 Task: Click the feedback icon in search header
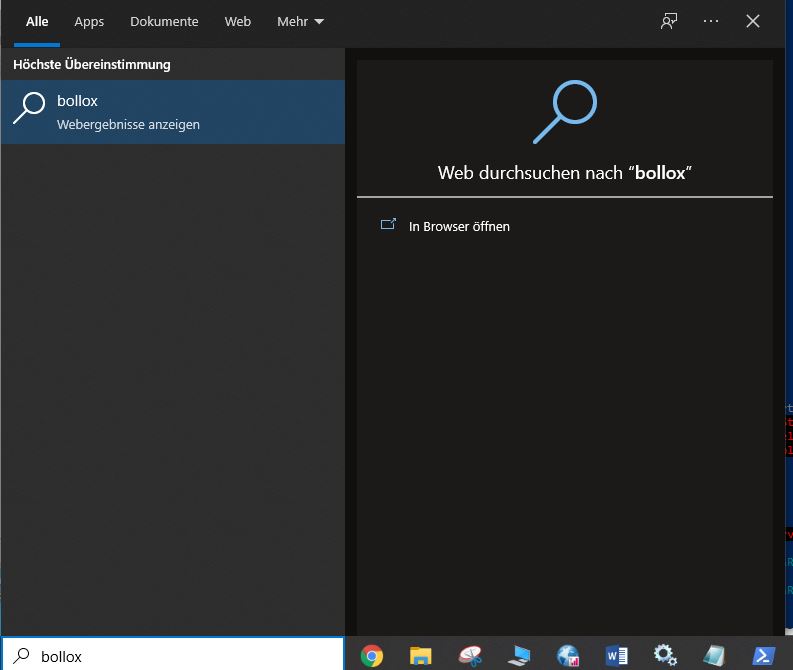pos(669,21)
